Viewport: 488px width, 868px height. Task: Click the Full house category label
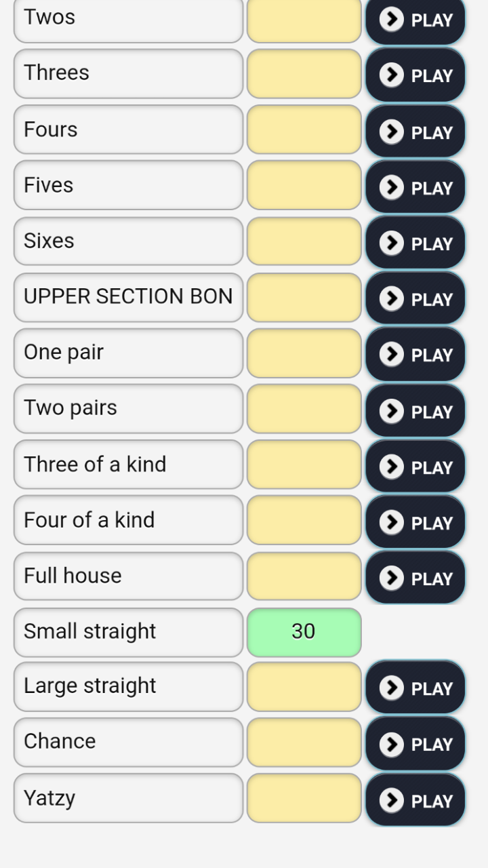tap(127, 576)
